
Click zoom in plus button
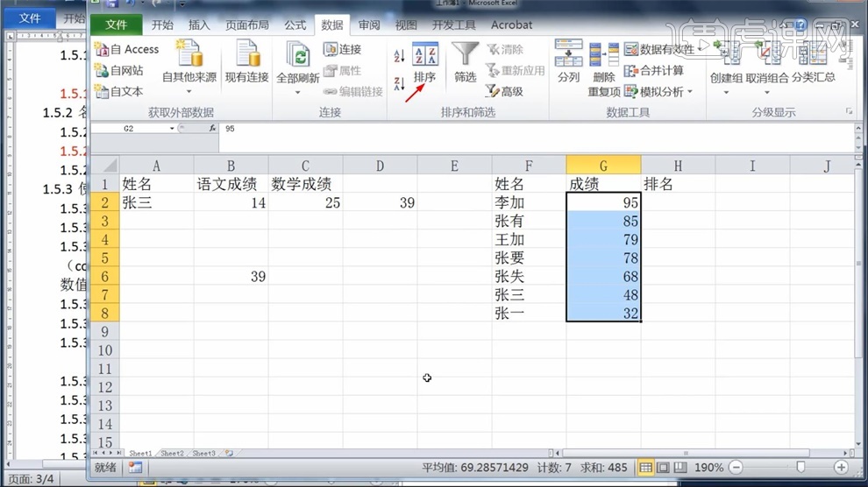click(x=841, y=468)
